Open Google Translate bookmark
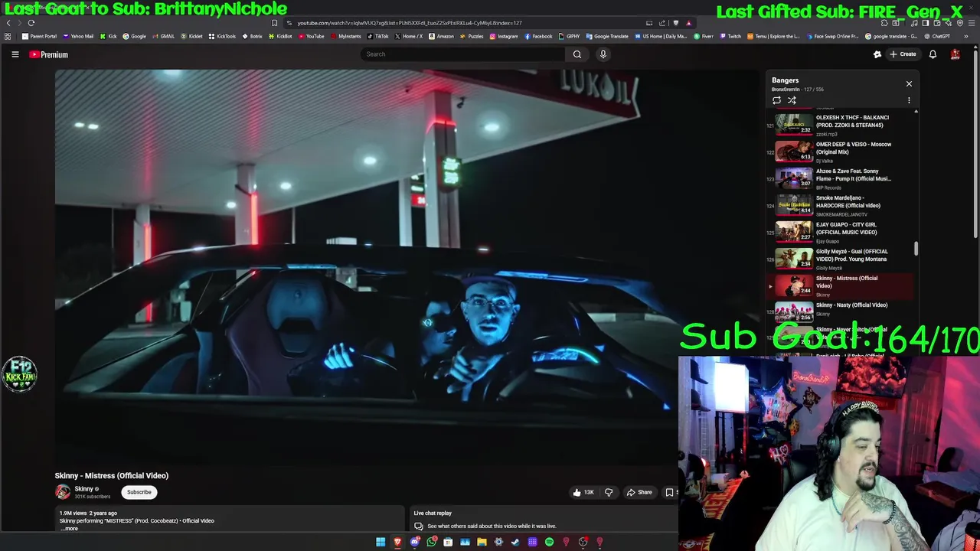Image resolution: width=980 pixels, height=551 pixels. 607,36
